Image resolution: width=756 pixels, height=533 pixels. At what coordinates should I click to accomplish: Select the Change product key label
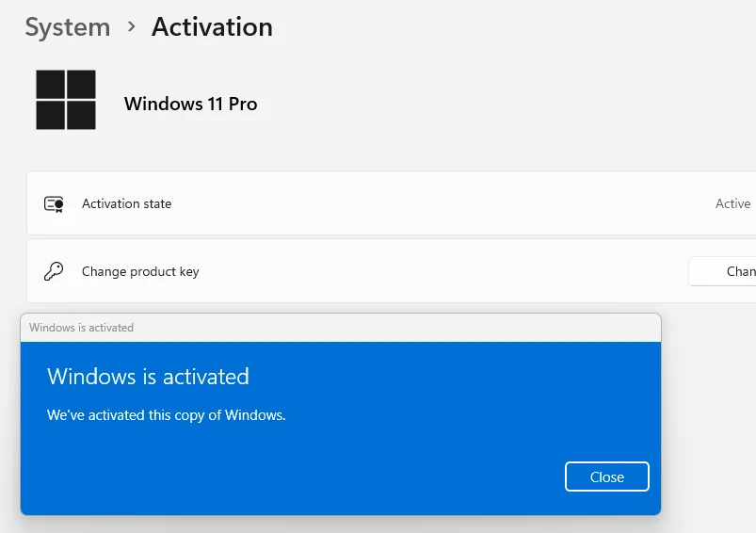pyautogui.click(x=140, y=271)
